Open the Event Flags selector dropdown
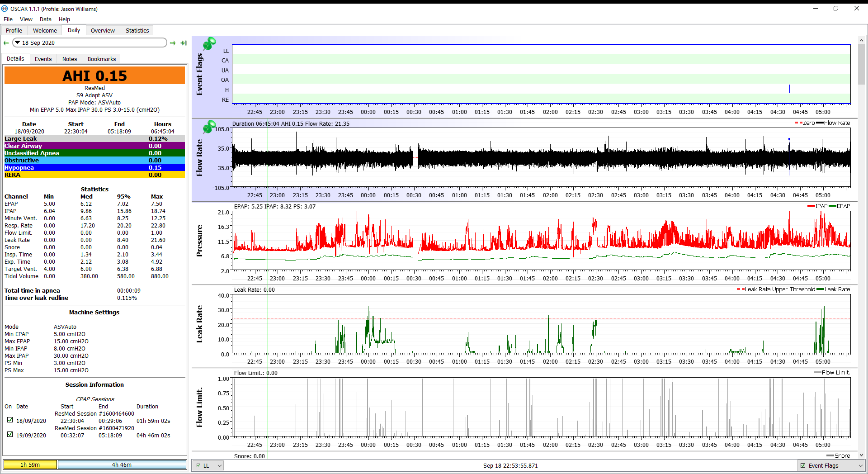868x474 pixels. point(832,465)
